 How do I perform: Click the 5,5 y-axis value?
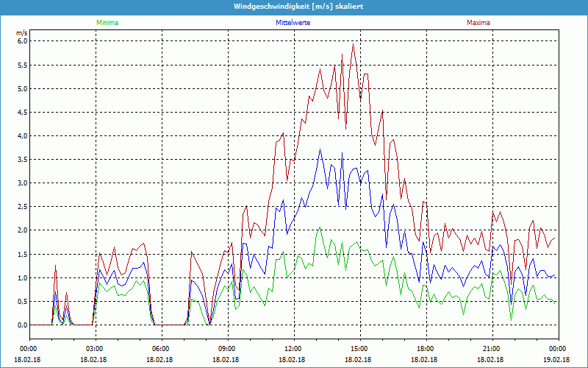click(x=23, y=65)
